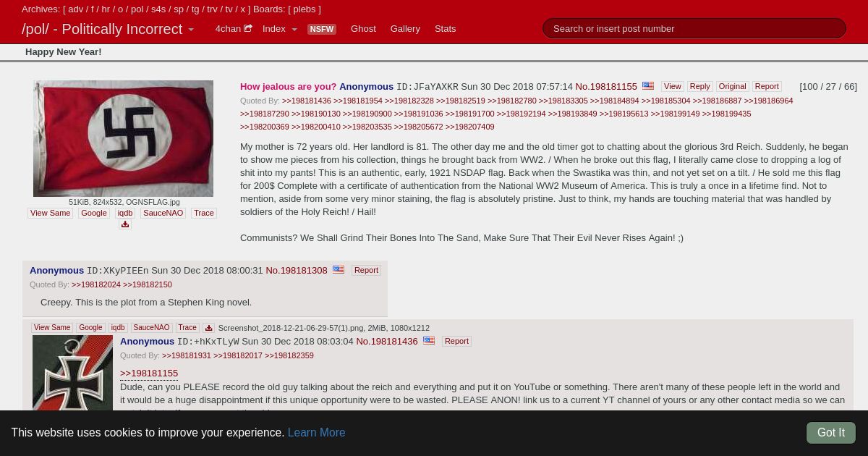Viewport: 868px width, 456px height.
Task: Click the Happy New Year! notice text
Action: (64, 51)
